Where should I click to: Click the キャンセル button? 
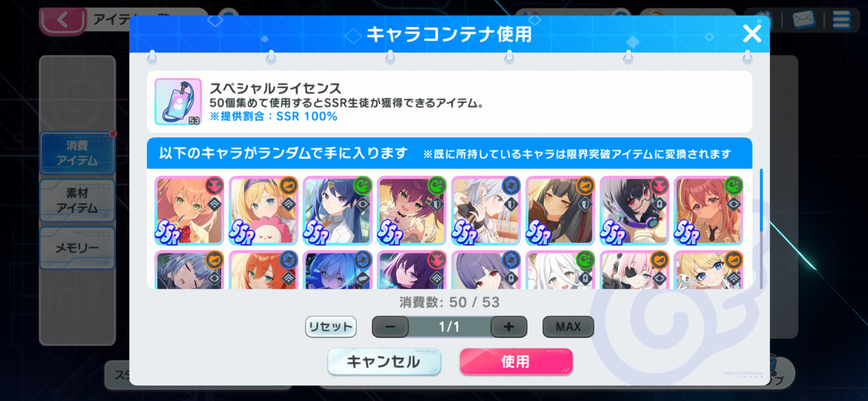[384, 361]
